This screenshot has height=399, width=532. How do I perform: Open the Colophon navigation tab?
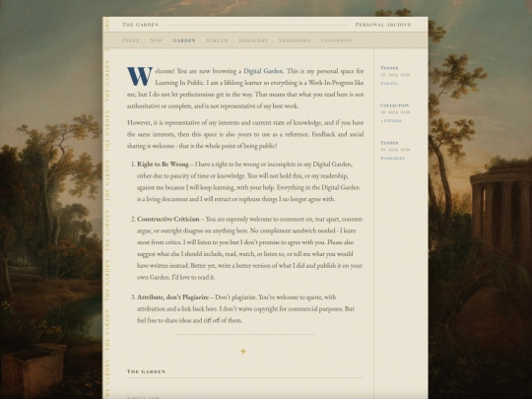[x=336, y=40]
